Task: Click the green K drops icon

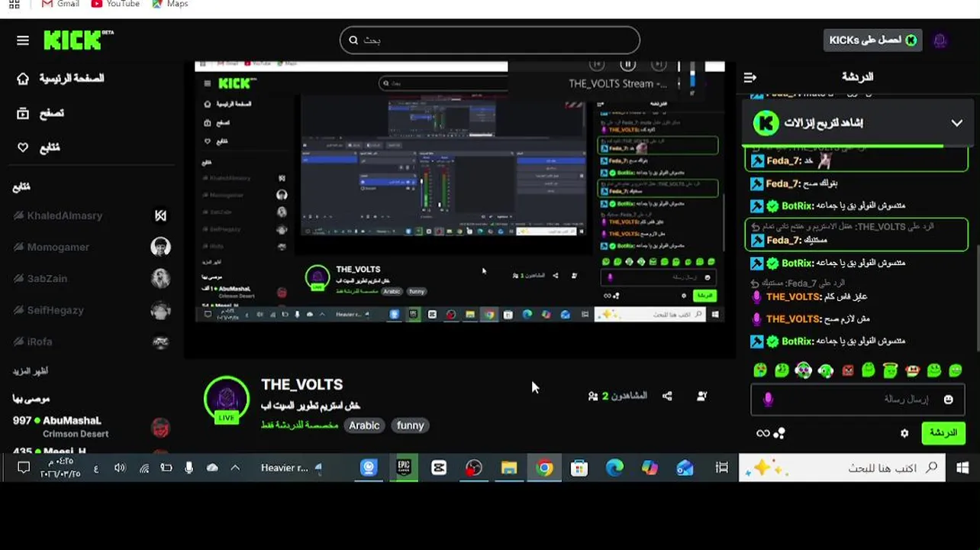Action: click(x=766, y=123)
